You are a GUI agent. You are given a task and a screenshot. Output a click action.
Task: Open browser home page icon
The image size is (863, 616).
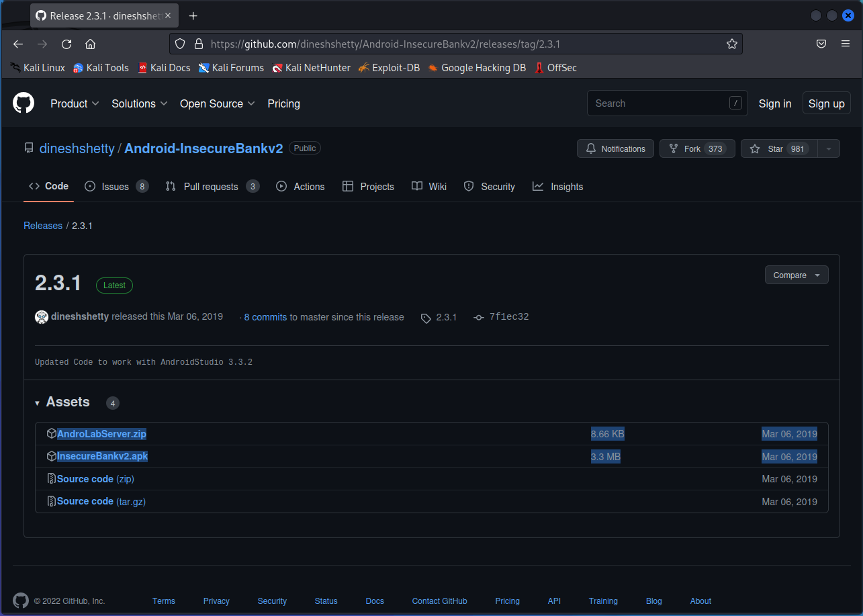91,44
